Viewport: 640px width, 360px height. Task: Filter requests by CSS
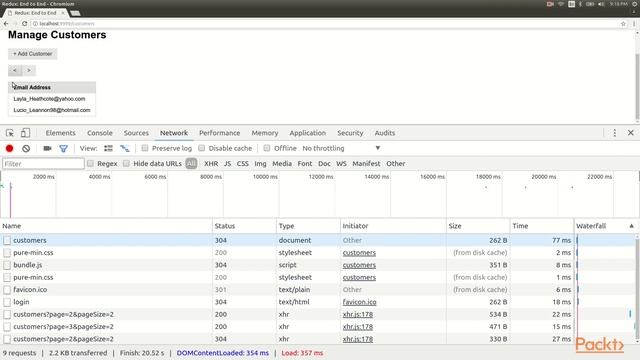pyautogui.click(x=242, y=164)
